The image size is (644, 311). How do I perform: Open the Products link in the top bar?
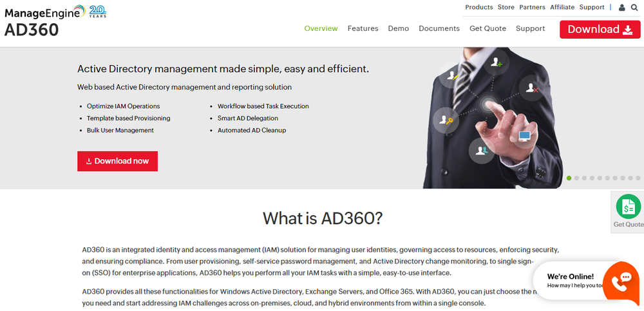point(479,7)
